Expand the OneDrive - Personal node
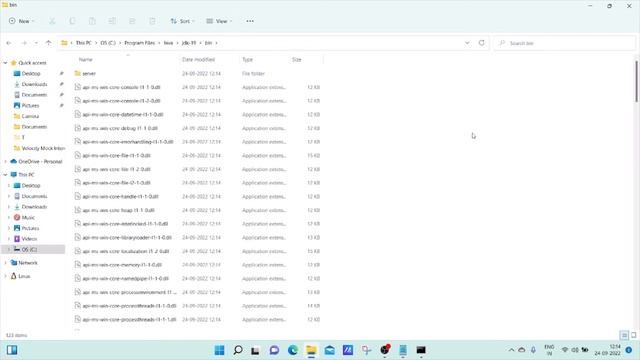 pyautogui.click(x=5, y=162)
